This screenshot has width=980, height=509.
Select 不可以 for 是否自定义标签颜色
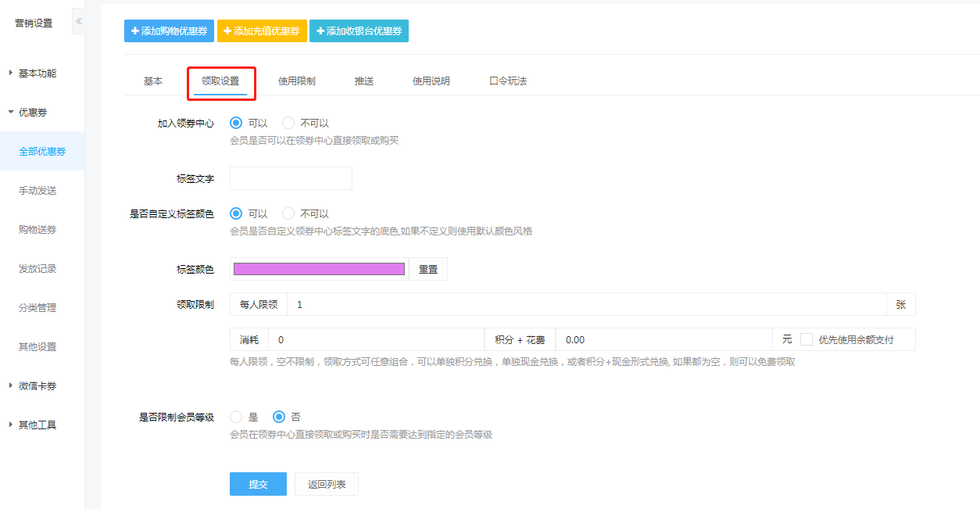(288, 213)
